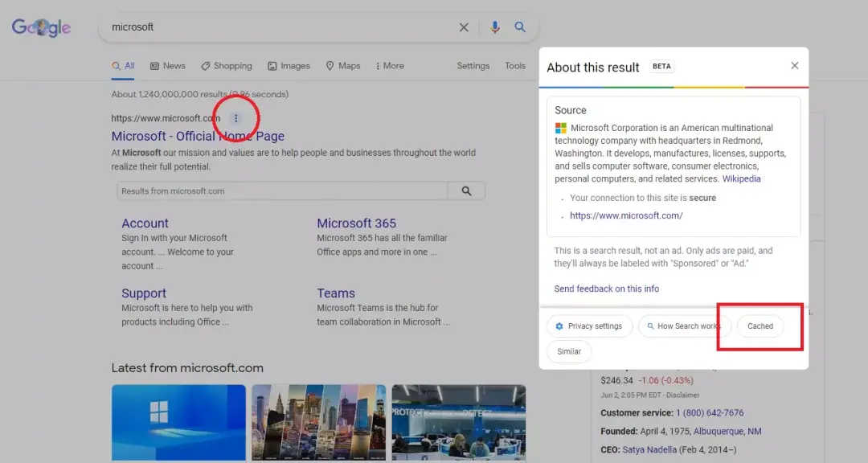
Task: Close the About this result panel
Action: click(x=794, y=66)
